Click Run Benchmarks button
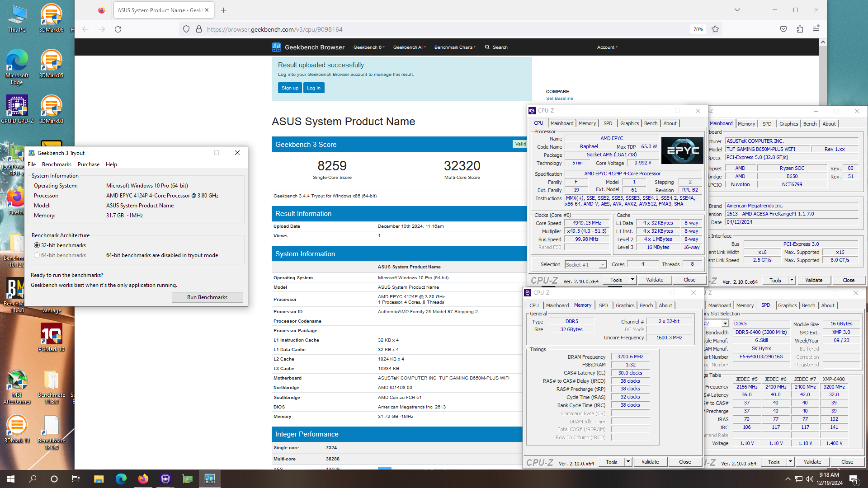The height and width of the screenshot is (488, 868). (x=207, y=297)
